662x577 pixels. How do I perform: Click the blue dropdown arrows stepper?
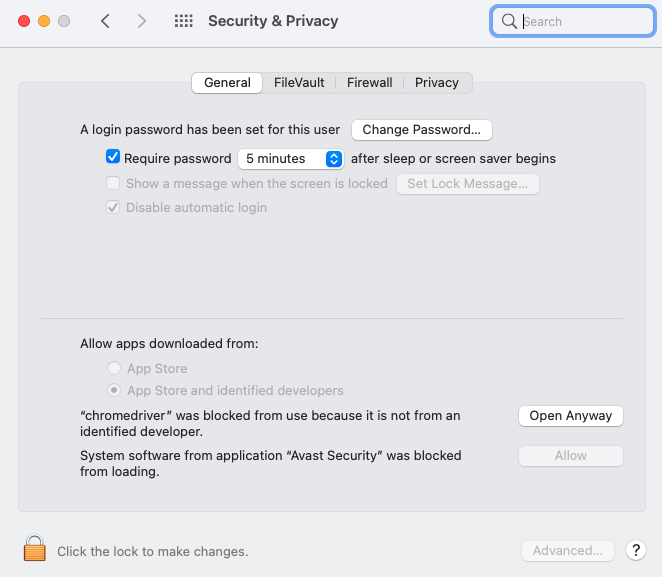(334, 159)
